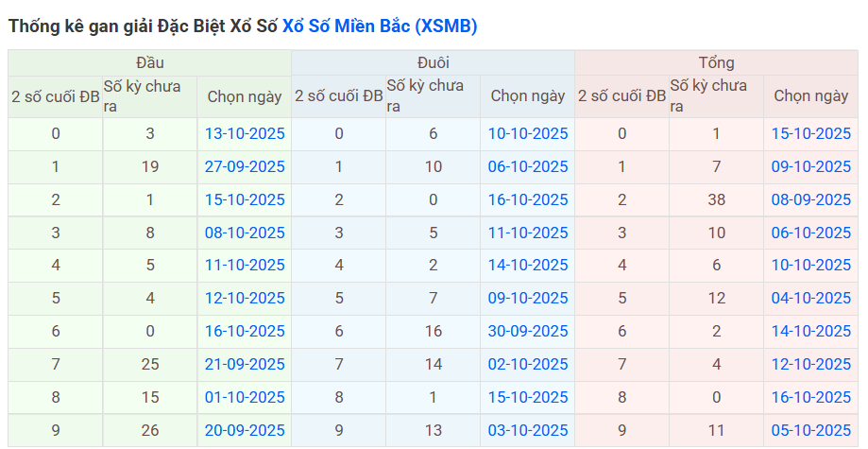Click the Tổng column group header
This screenshot has height=449, width=868.
(x=717, y=62)
